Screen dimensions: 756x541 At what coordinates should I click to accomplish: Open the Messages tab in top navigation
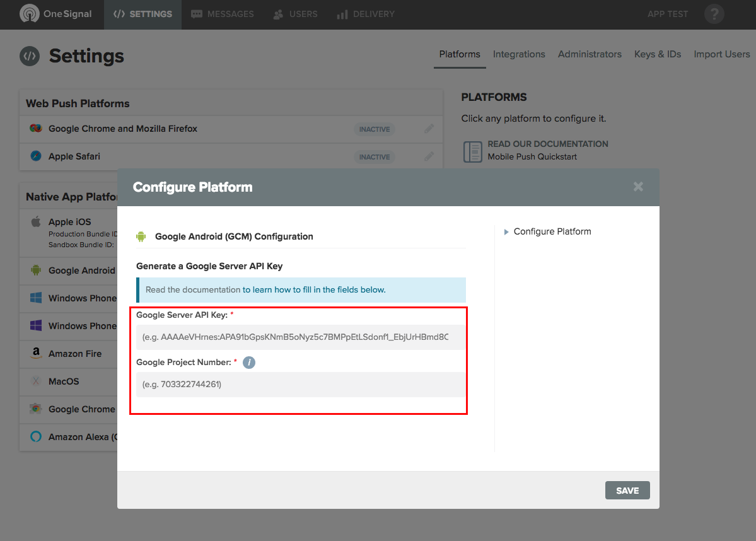(223, 15)
